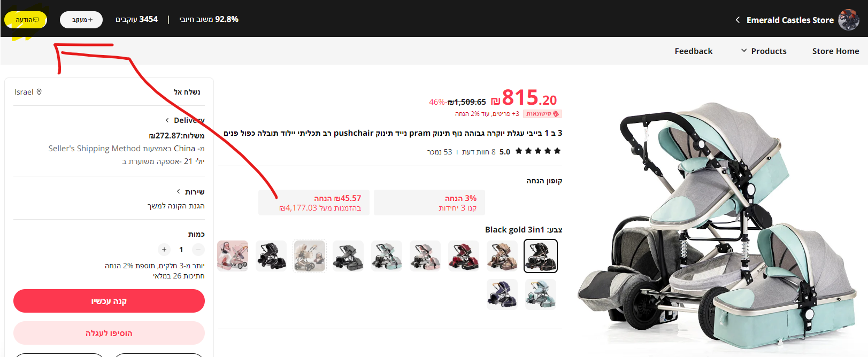The image size is (868, 357).
Task: Increase quantity with the plus button
Action: 164,250
